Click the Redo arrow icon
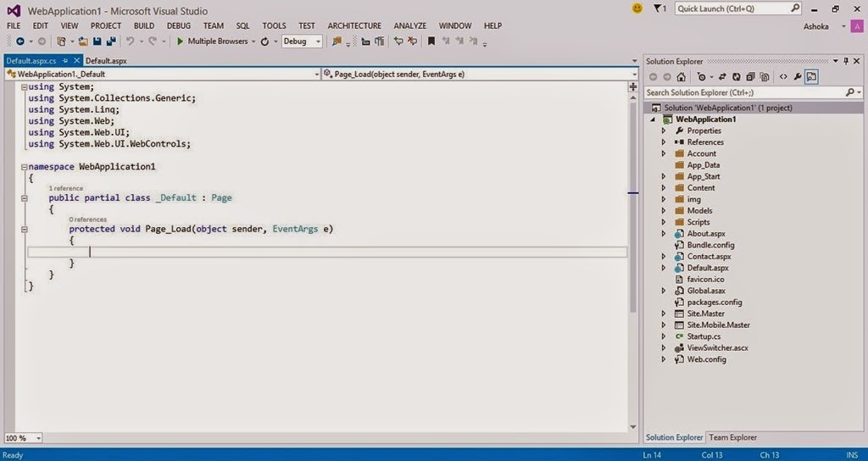The width and height of the screenshot is (868, 461). pos(152,42)
